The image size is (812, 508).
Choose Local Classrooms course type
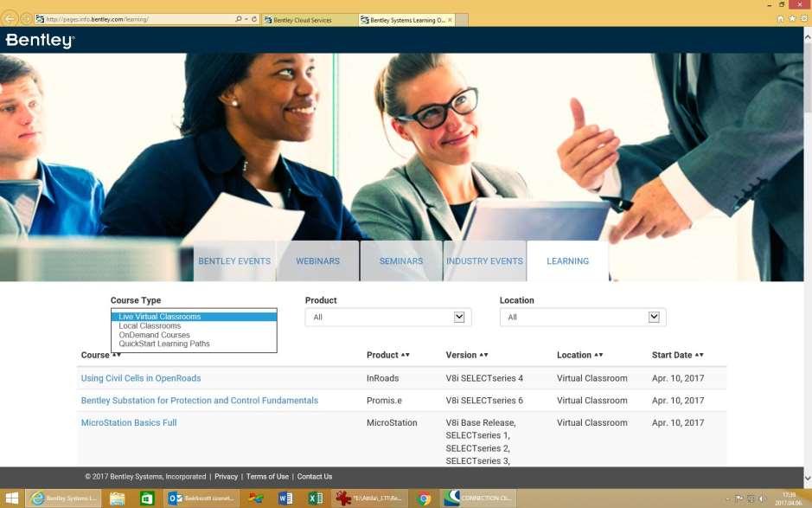point(195,326)
